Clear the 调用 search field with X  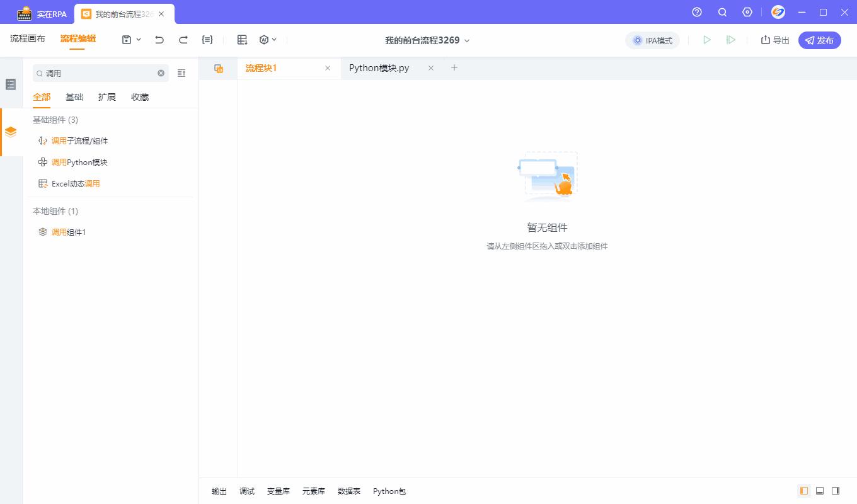161,73
